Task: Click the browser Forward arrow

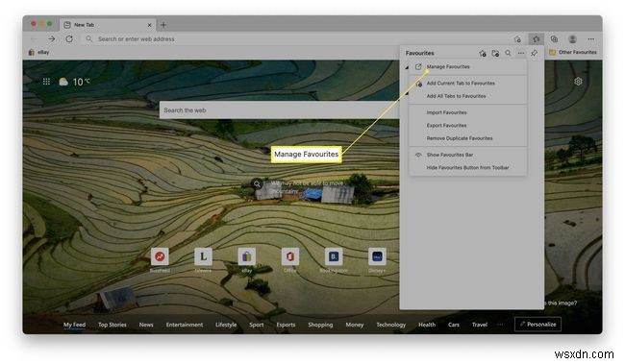Action: pyautogui.click(x=51, y=39)
